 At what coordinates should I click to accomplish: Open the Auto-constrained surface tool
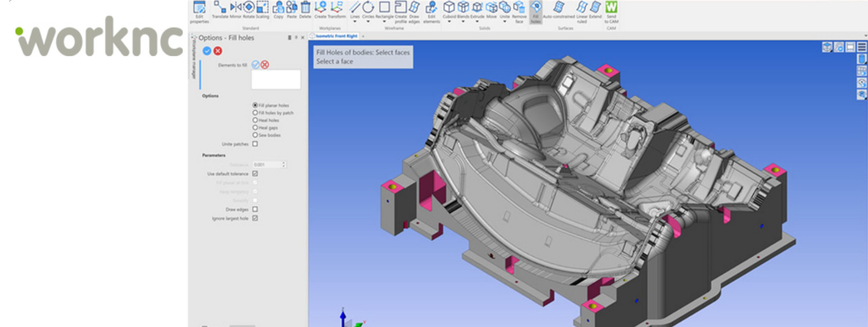[x=559, y=10]
